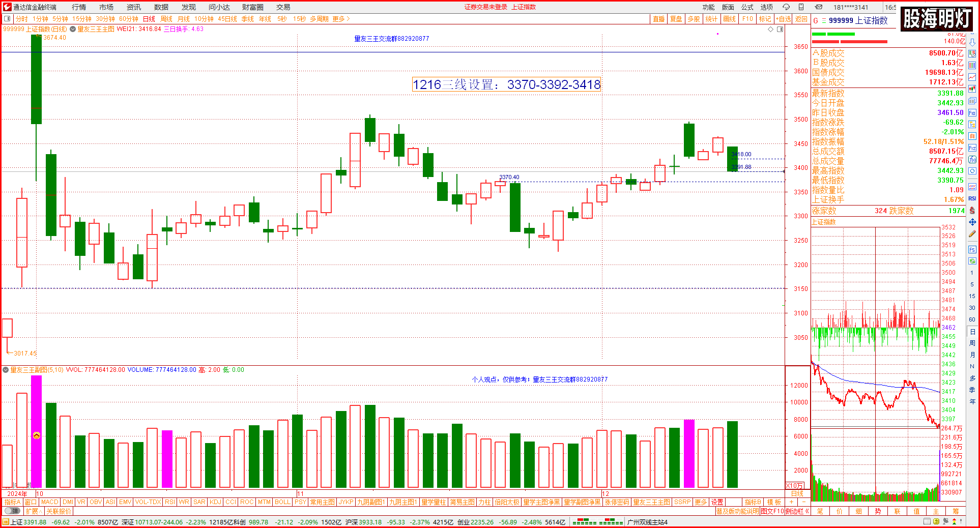Screen dimensions: 980x528
Task: Click the 设置 settings tab at indicator row
Action: (x=717, y=502)
